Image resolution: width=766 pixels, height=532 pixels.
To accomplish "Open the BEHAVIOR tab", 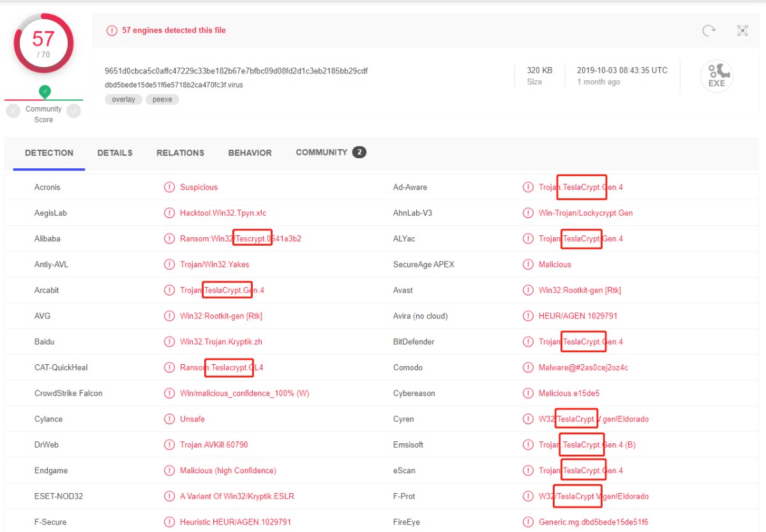I will [x=250, y=153].
